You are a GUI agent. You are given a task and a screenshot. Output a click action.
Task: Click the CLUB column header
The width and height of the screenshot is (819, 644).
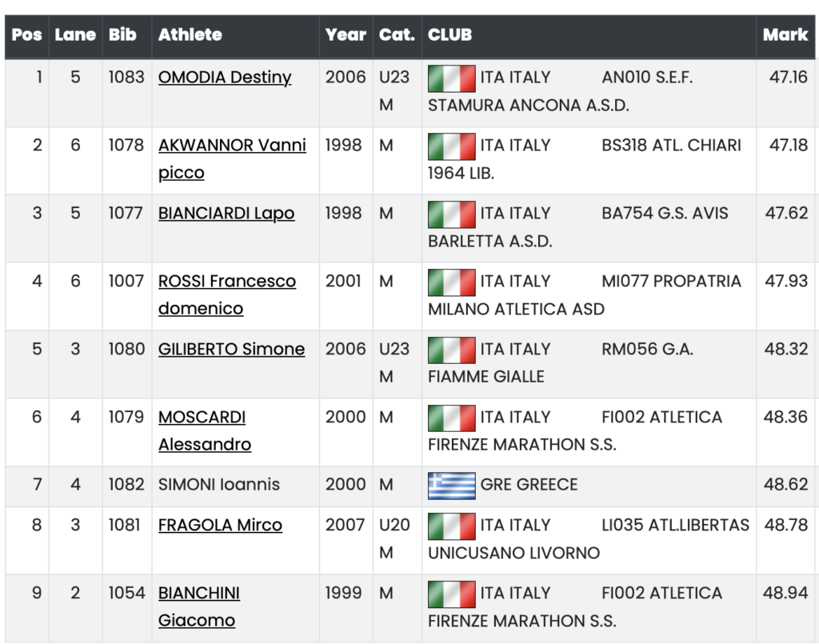(450, 35)
